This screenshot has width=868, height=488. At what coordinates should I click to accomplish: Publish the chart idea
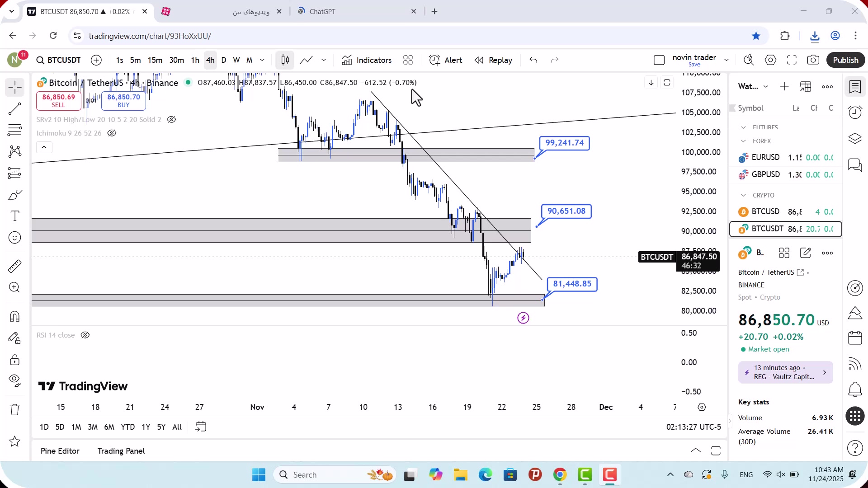[845, 60]
